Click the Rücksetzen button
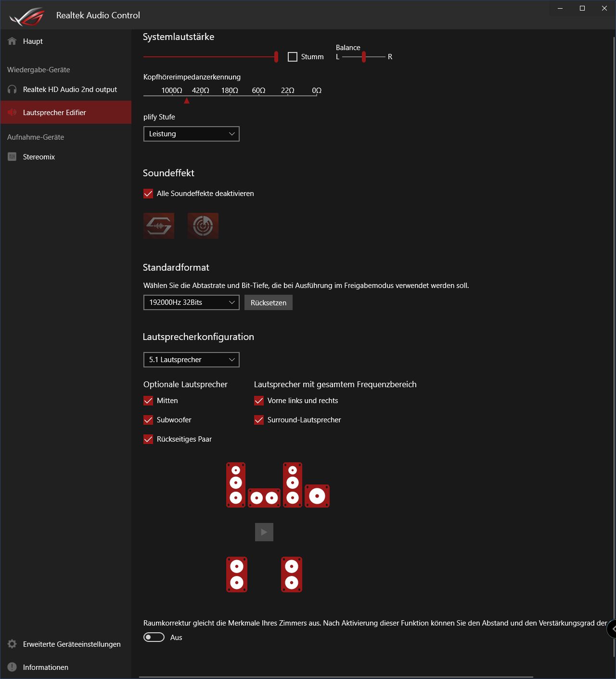The height and width of the screenshot is (679, 616). pos(269,302)
